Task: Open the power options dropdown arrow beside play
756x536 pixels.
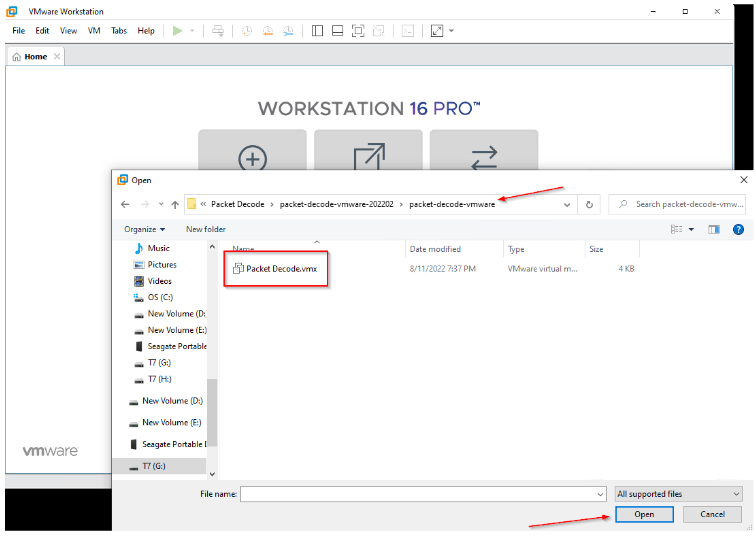Action: (x=192, y=31)
